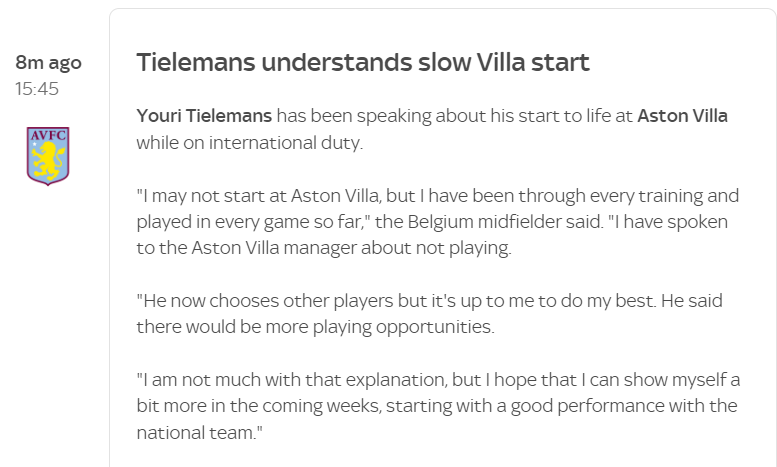This screenshot has width=777, height=467.
Task: Open the 'Tielemans understands slow Villa start' headline
Action: click(x=363, y=62)
